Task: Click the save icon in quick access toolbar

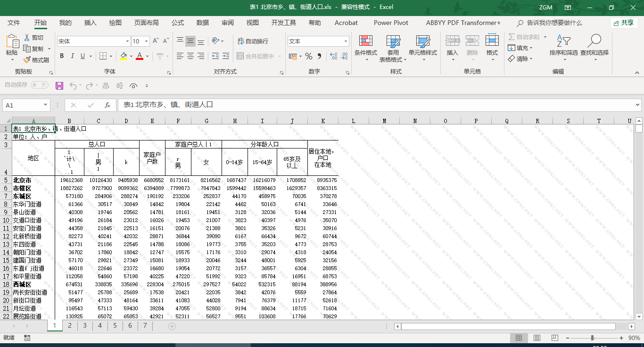Action: [x=59, y=85]
